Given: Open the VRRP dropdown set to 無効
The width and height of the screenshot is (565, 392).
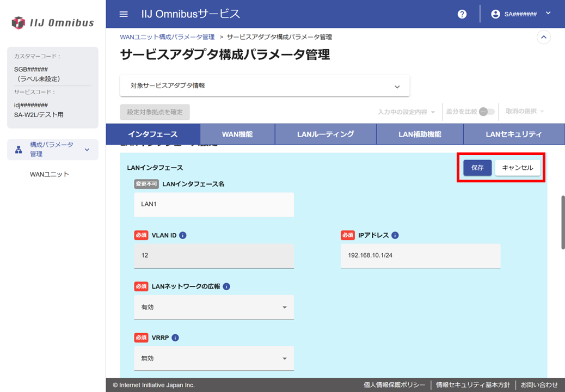Looking at the screenshot, I should (214, 358).
